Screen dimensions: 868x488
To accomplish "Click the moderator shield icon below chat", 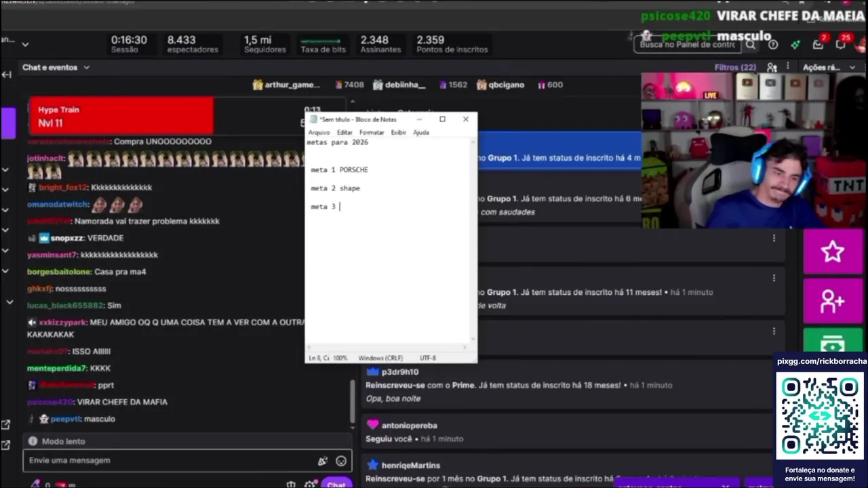I will pos(291,484).
